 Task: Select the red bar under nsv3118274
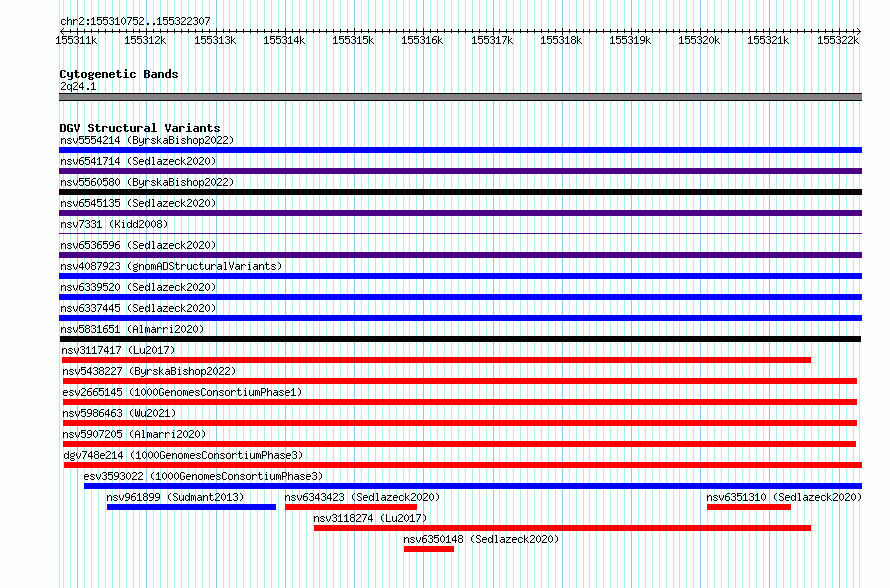coord(562,528)
